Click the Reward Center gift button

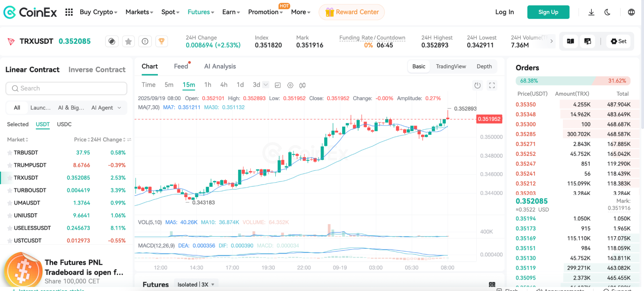pos(351,12)
